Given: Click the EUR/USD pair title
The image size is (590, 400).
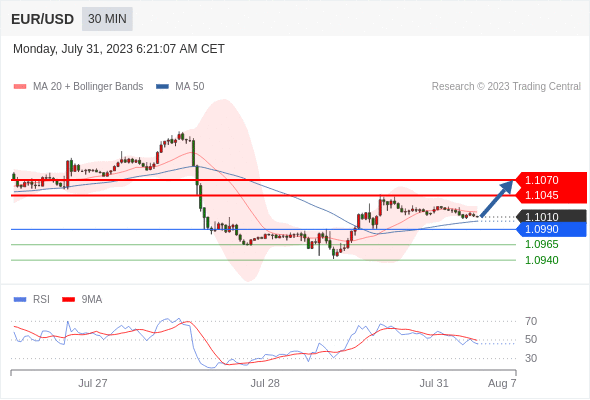Looking at the screenshot, I should click(x=43, y=19).
